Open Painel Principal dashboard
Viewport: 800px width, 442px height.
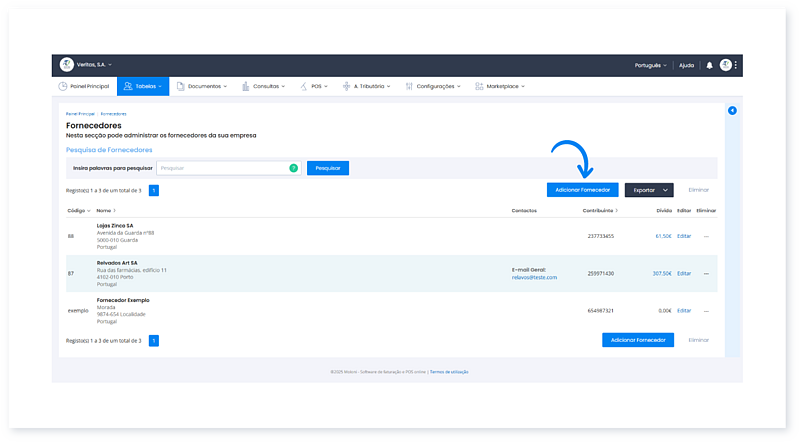(84, 87)
